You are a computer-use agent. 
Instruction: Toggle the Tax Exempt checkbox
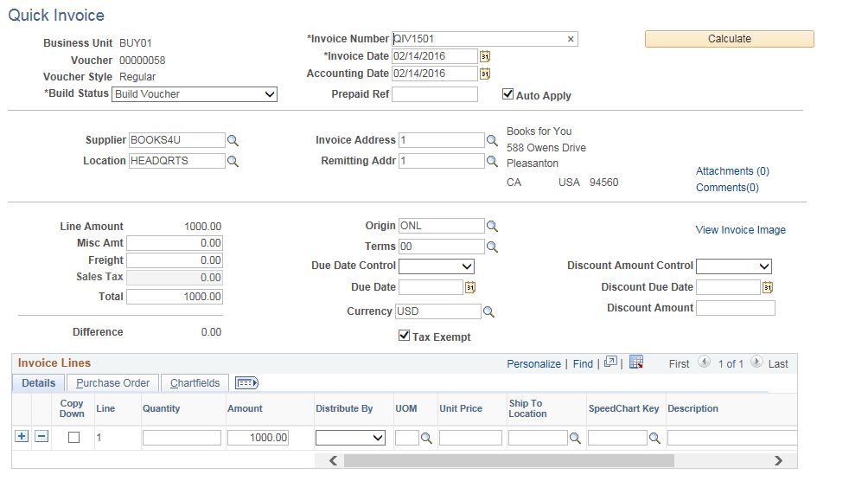pyautogui.click(x=404, y=336)
